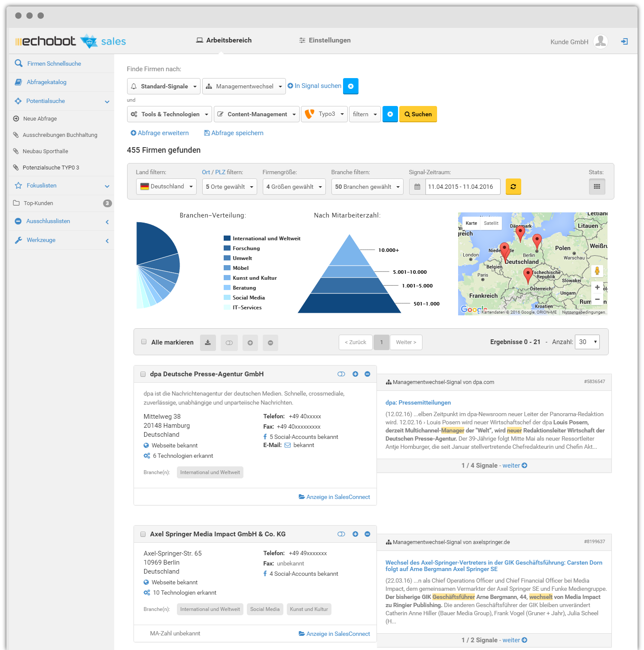Open the filtern dropdown
Image resolution: width=644 pixels, height=650 pixels.
click(x=365, y=114)
